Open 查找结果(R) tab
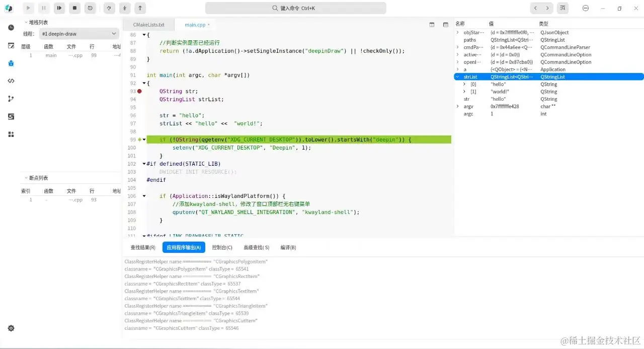The height and width of the screenshot is (349, 644). click(x=143, y=247)
